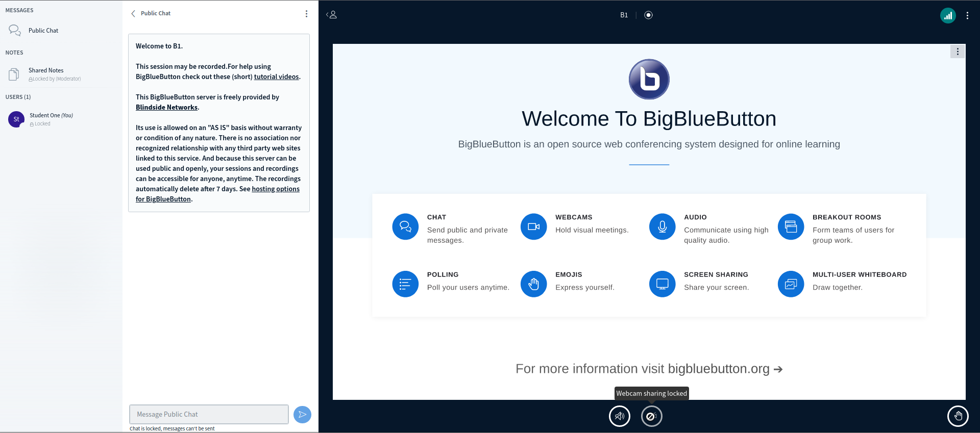This screenshot has height=433, width=980.
Task: Click the Breakout Rooms feature icon
Action: [x=791, y=226]
